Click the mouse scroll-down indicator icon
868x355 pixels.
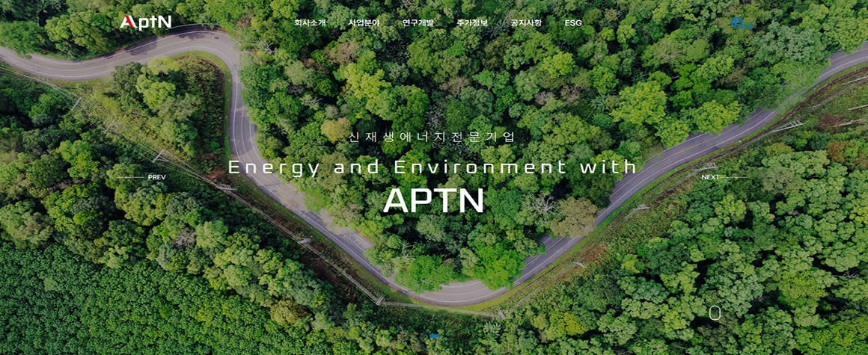click(x=715, y=313)
